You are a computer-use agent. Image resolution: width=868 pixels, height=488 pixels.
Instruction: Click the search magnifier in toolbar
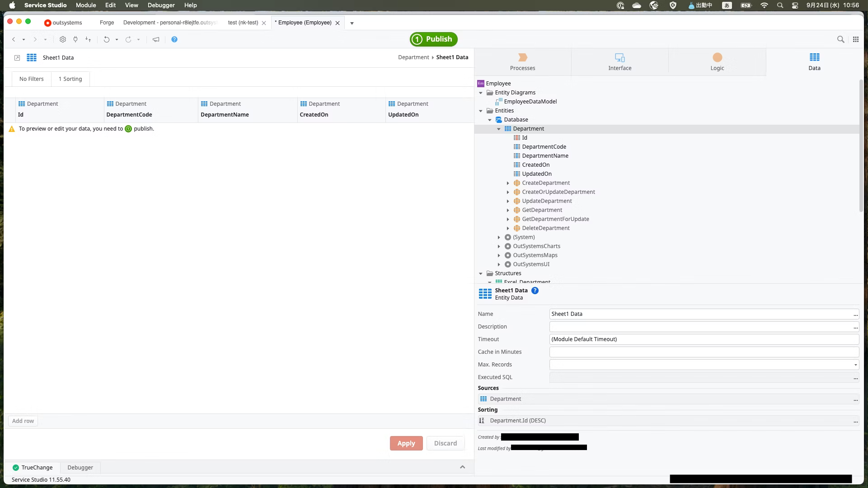click(840, 39)
